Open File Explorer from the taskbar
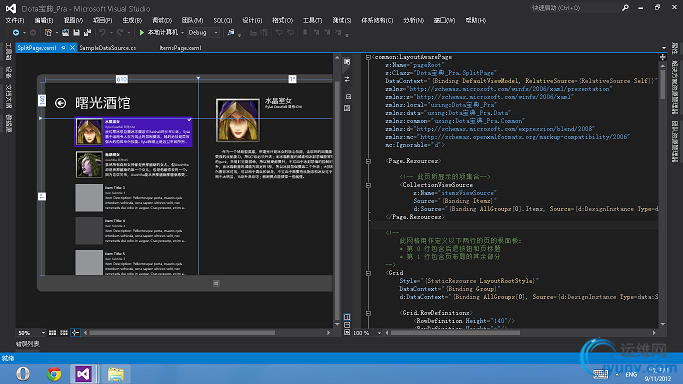This screenshot has width=683, height=384. (x=116, y=374)
